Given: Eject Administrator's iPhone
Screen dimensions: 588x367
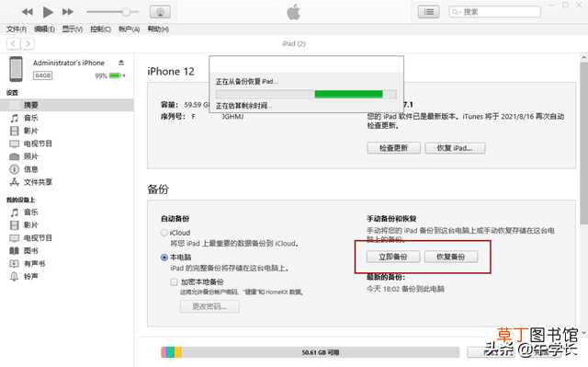Looking at the screenshot, I should pos(121,63).
